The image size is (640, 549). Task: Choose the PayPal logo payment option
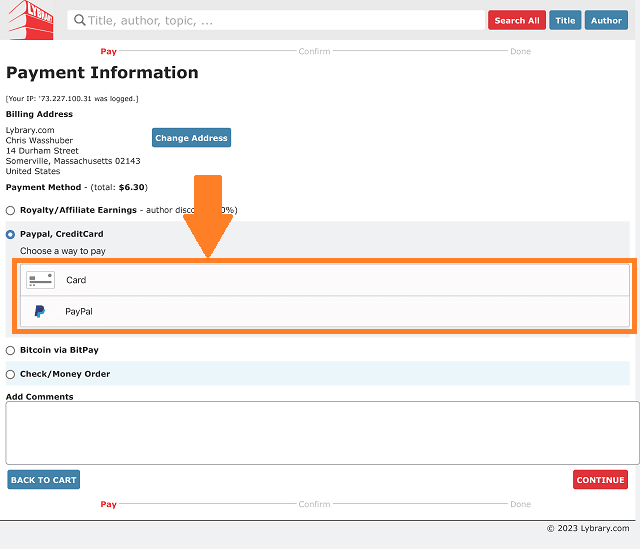pyautogui.click(x=40, y=312)
